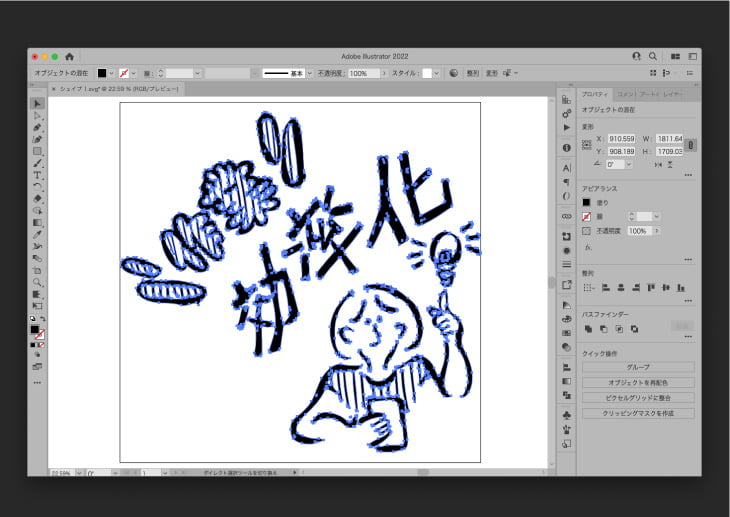Image resolution: width=730 pixels, height=517 pixels.
Task: Choose the Rectangle shape tool
Action: [38, 151]
